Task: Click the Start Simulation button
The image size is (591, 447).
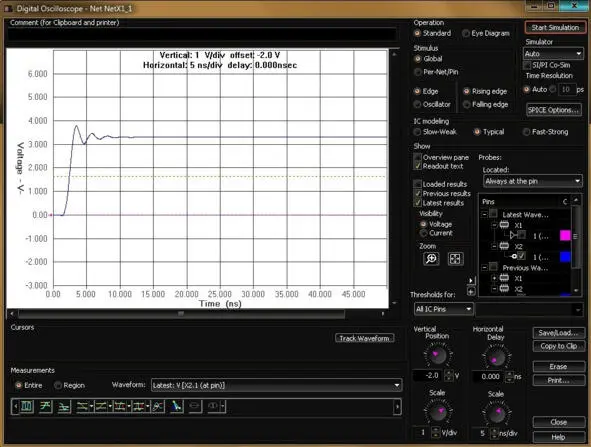Action: (555, 28)
